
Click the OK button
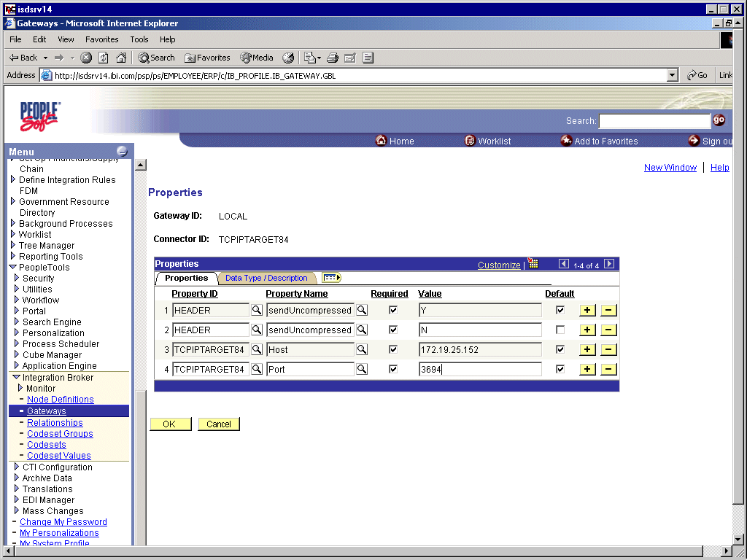coord(170,424)
